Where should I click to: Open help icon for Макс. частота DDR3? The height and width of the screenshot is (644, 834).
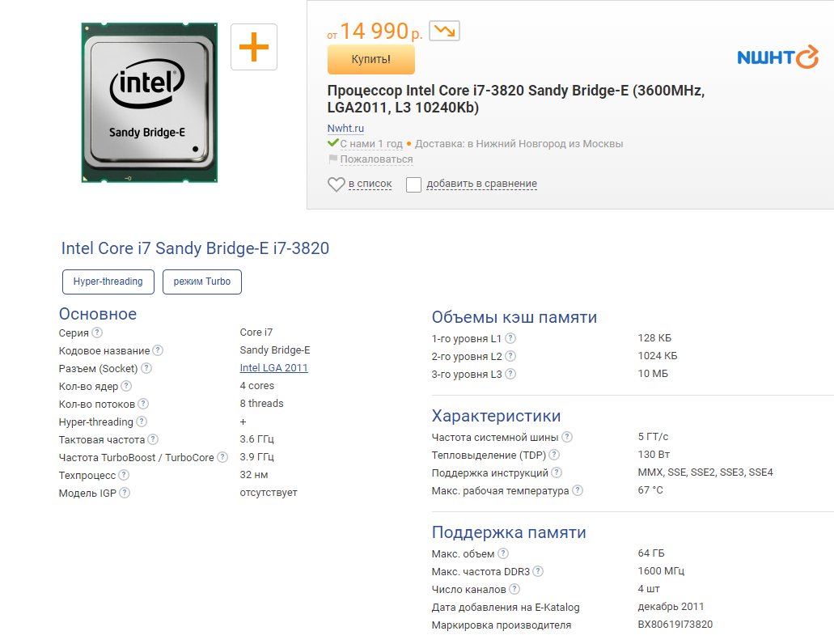538,570
